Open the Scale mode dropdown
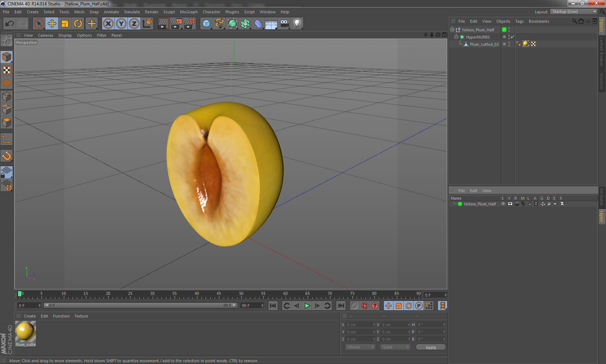606x364 pixels. [395, 347]
